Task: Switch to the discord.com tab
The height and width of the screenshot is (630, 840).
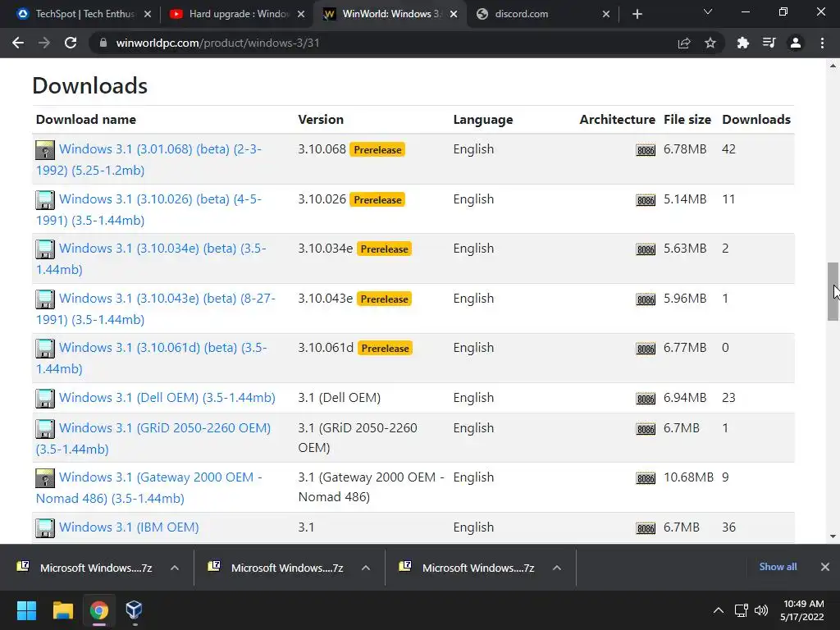Action: pos(542,14)
